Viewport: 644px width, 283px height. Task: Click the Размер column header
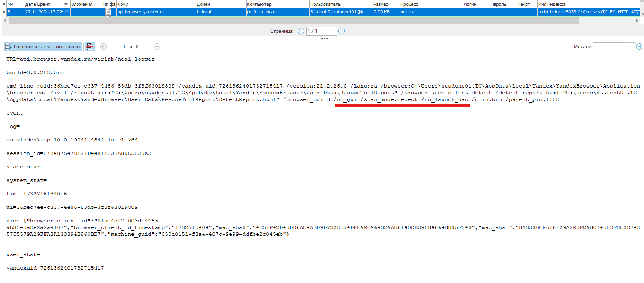(x=386, y=4)
